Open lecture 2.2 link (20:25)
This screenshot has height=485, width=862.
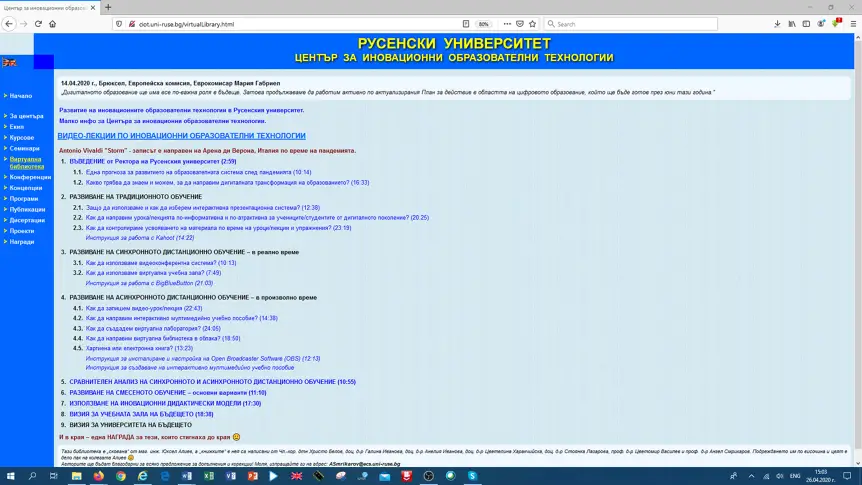[x=257, y=218]
